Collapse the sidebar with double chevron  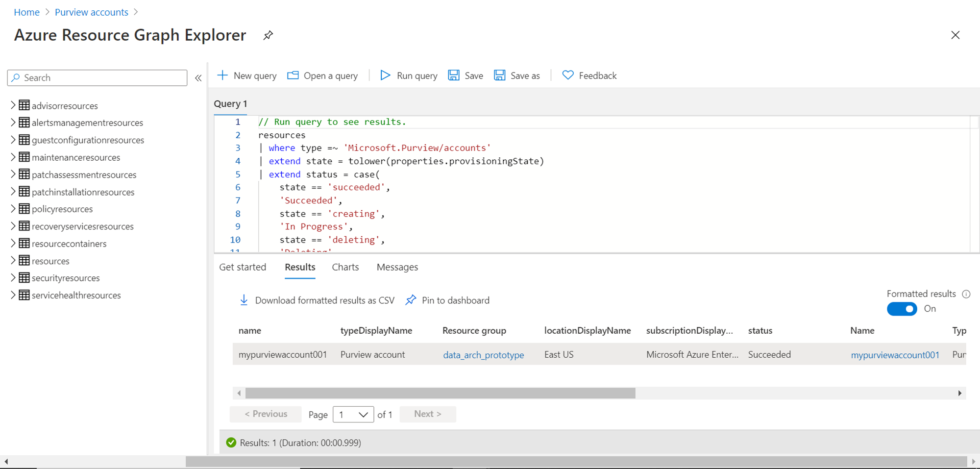point(198,78)
